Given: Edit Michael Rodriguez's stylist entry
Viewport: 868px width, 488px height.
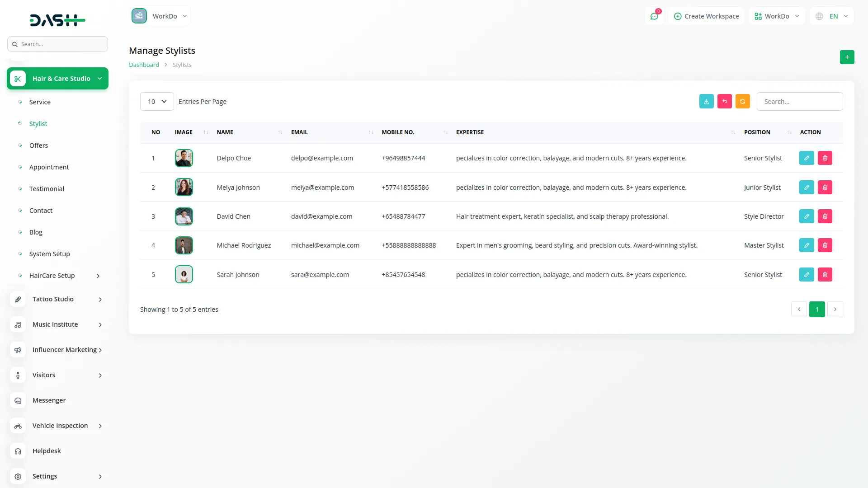Looking at the screenshot, I should click(806, 245).
